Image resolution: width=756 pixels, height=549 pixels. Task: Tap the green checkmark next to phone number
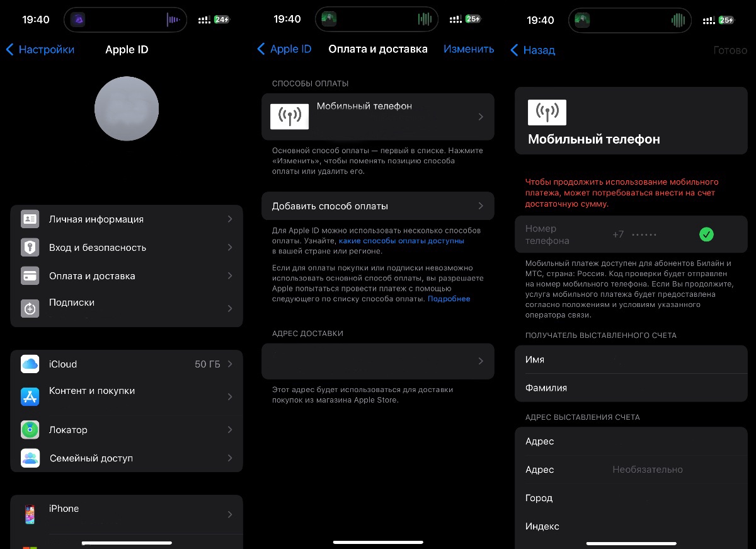point(707,234)
